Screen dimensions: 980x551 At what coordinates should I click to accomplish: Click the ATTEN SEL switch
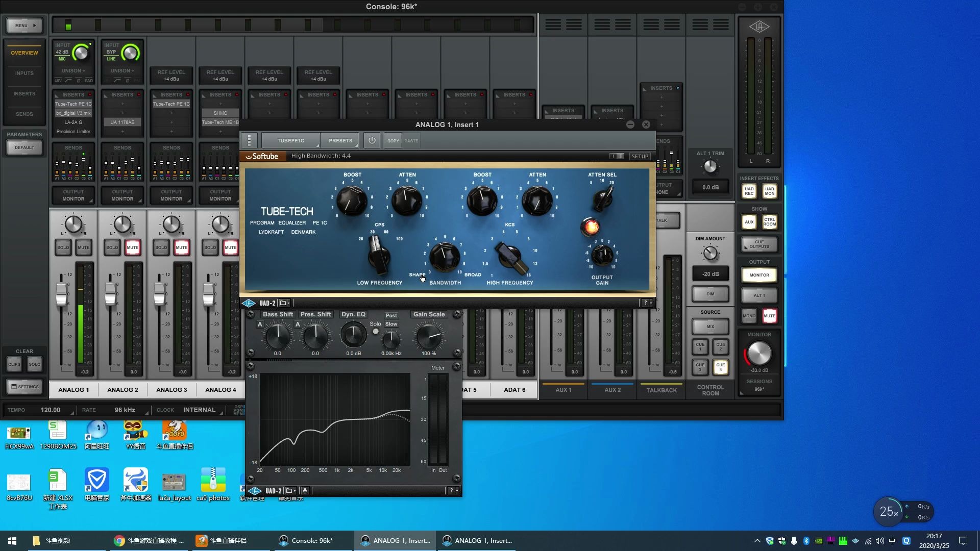click(x=603, y=198)
